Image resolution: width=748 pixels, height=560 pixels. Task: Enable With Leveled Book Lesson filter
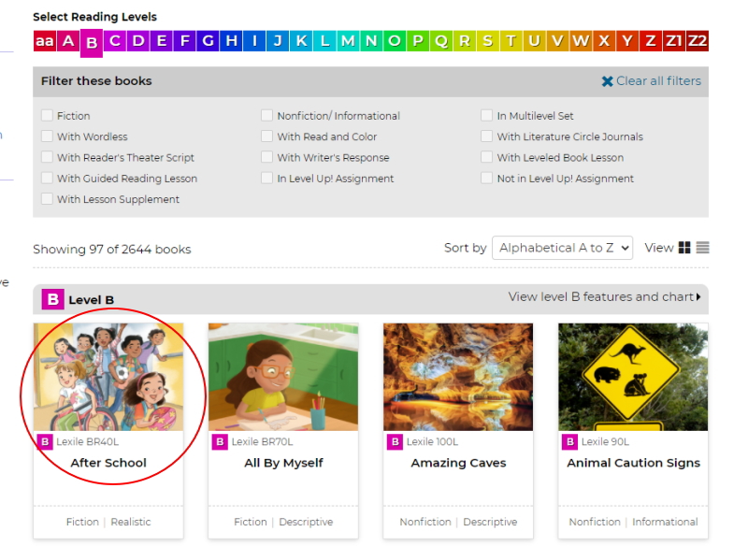click(486, 157)
